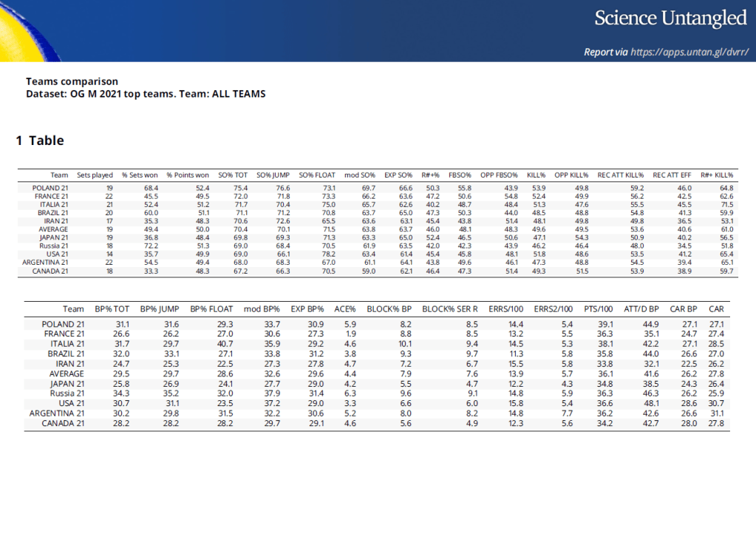The width and height of the screenshot is (756, 534).
Task: Click CANADA 21 row label in second table
Action: 63,424
